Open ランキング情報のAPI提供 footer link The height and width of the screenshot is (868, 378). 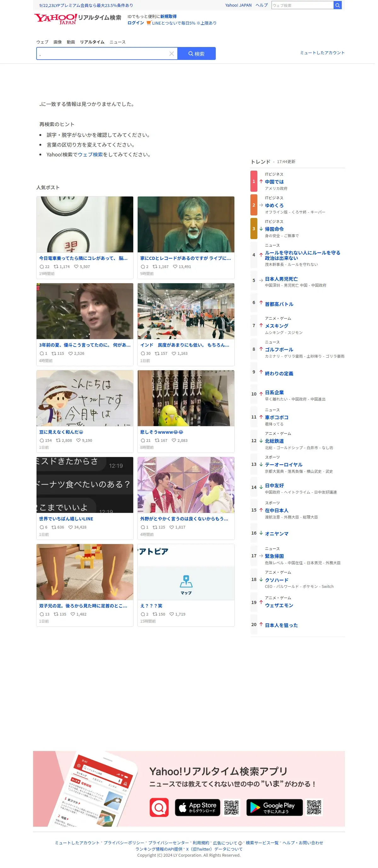pos(159,849)
